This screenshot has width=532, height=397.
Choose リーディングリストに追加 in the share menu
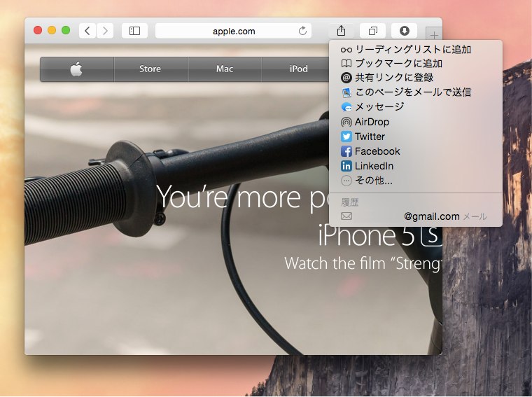click(416, 50)
